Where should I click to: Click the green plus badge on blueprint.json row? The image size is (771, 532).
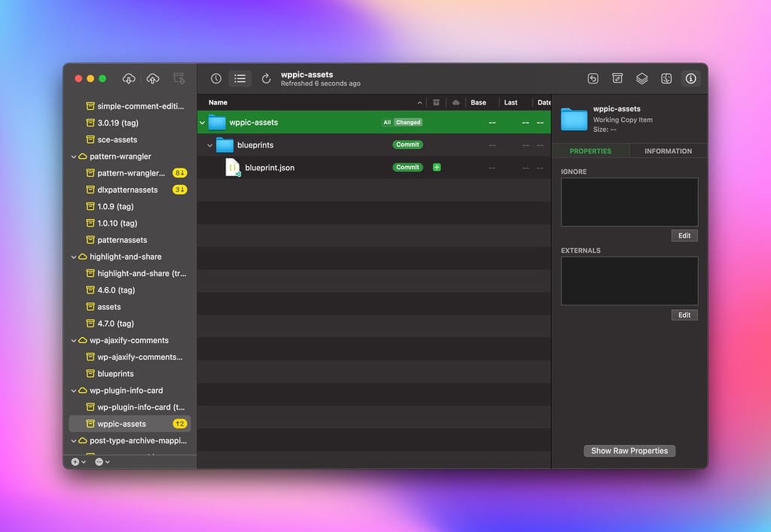(437, 168)
